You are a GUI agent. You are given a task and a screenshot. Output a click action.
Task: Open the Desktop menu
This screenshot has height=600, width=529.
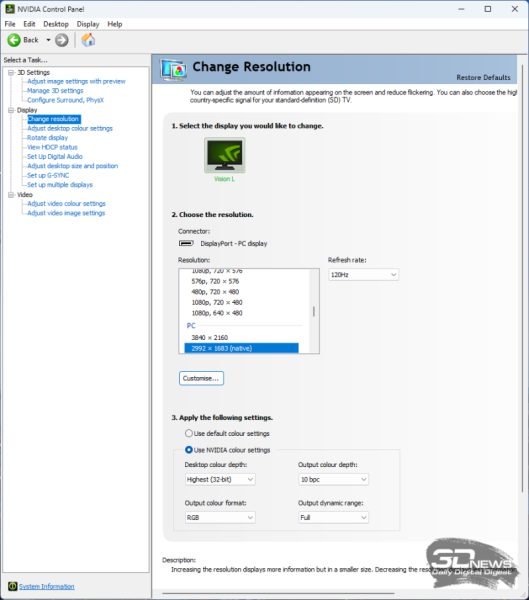click(x=56, y=24)
